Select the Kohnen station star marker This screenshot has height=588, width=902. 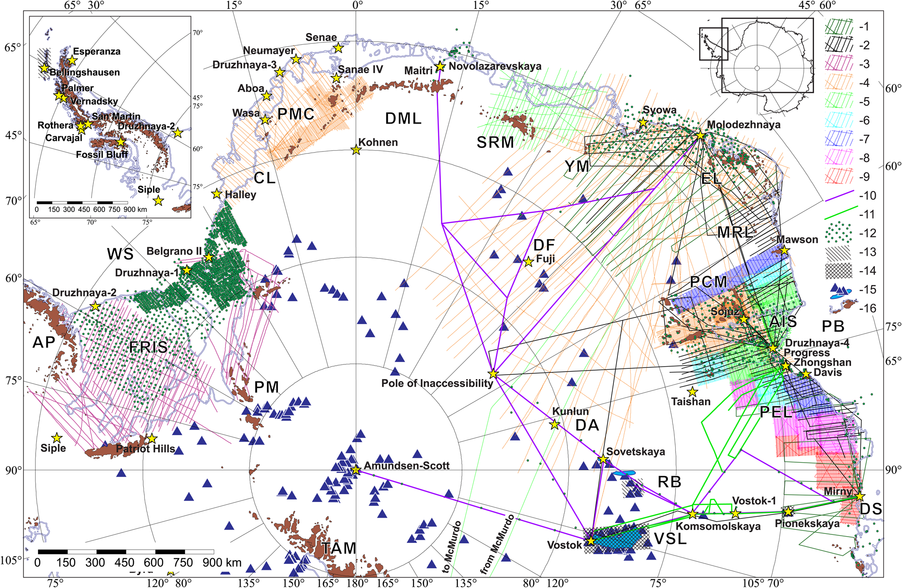356,150
